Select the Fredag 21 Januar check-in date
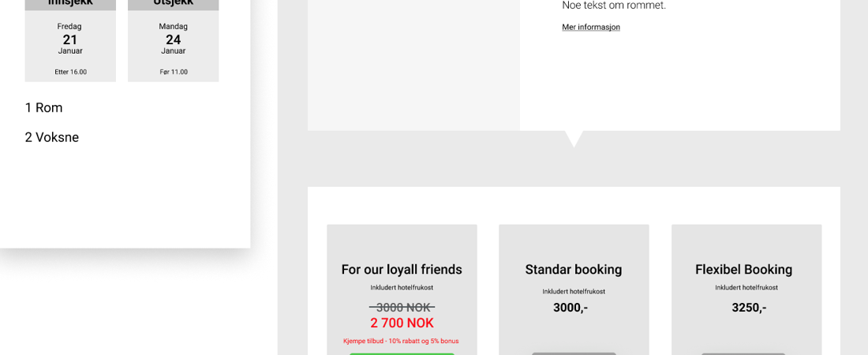868x355 pixels. pos(70,39)
